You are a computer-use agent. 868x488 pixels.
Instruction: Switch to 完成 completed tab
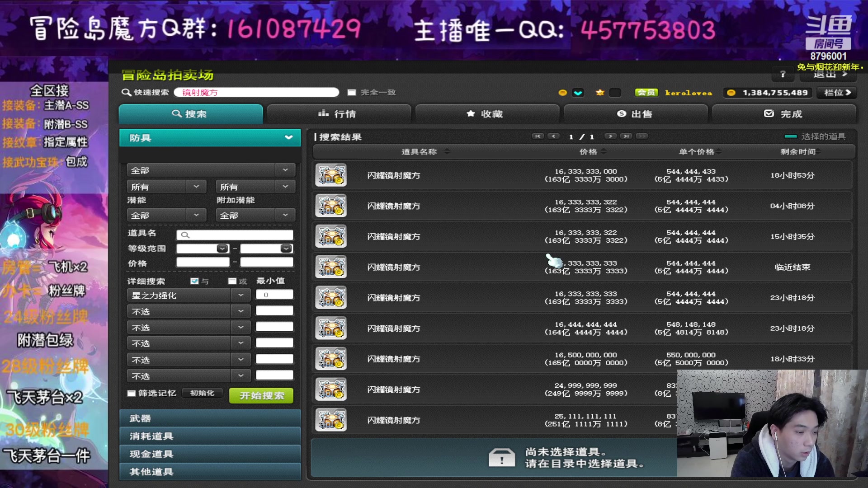tap(784, 114)
